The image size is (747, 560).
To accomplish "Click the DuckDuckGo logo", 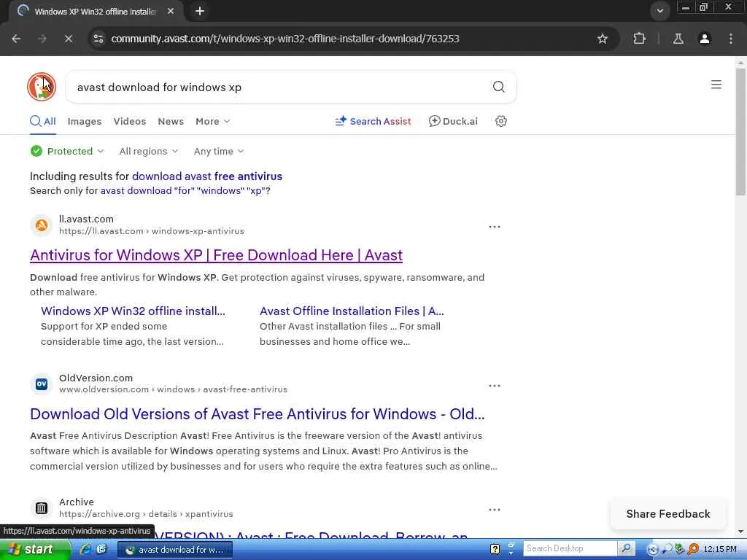I will coord(42,87).
